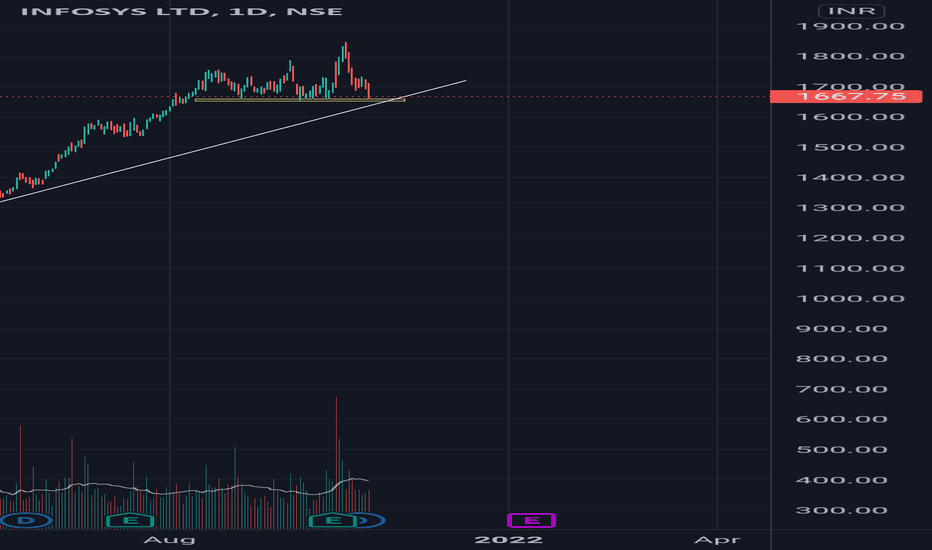Click the INFOSYS LTD, 1D, NSE title
The width and height of the screenshot is (932, 550).
click(x=181, y=11)
